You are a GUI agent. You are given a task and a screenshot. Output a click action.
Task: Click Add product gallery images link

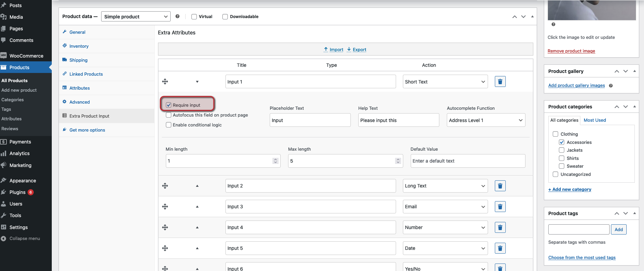point(576,86)
